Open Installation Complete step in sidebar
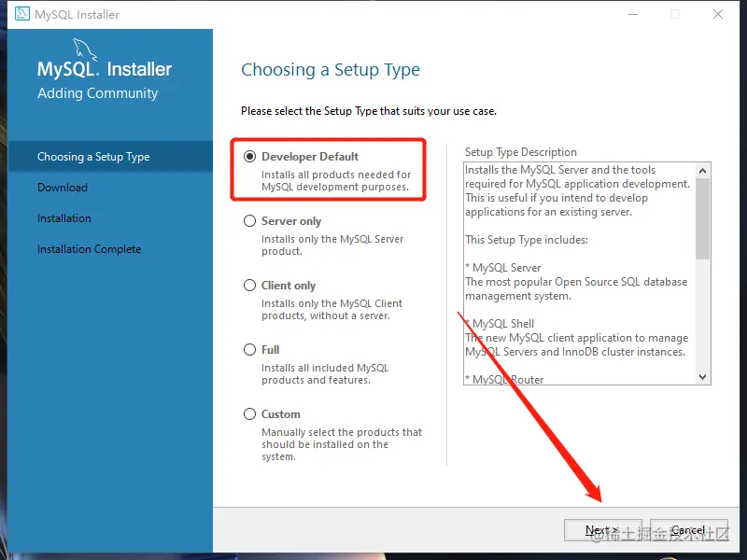The height and width of the screenshot is (560, 747). pyautogui.click(x=89, y=249)
